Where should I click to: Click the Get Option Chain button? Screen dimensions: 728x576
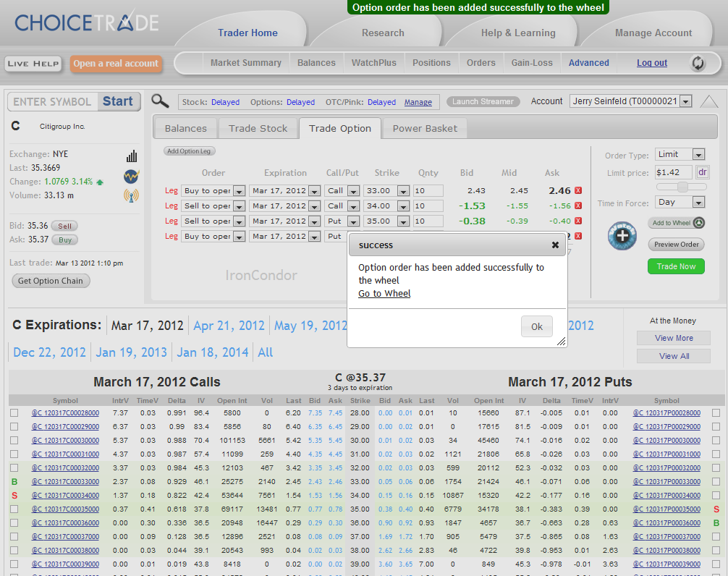coord(51,281)
